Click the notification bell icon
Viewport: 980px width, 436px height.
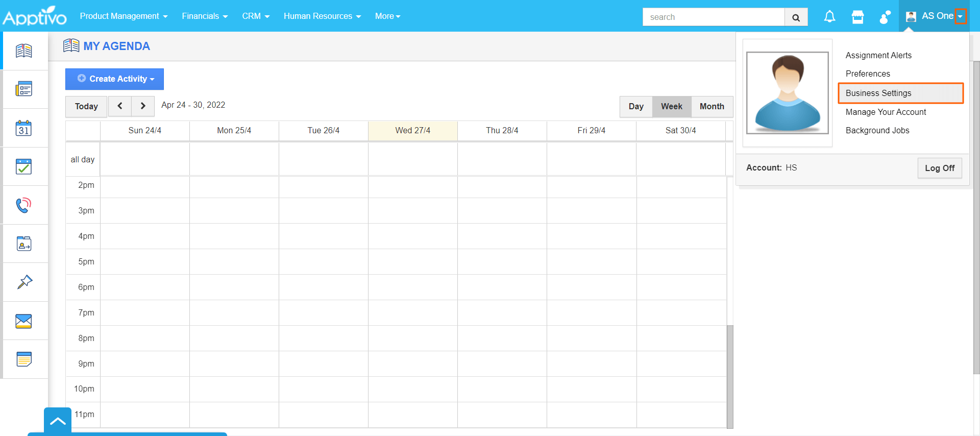(829, 17)
